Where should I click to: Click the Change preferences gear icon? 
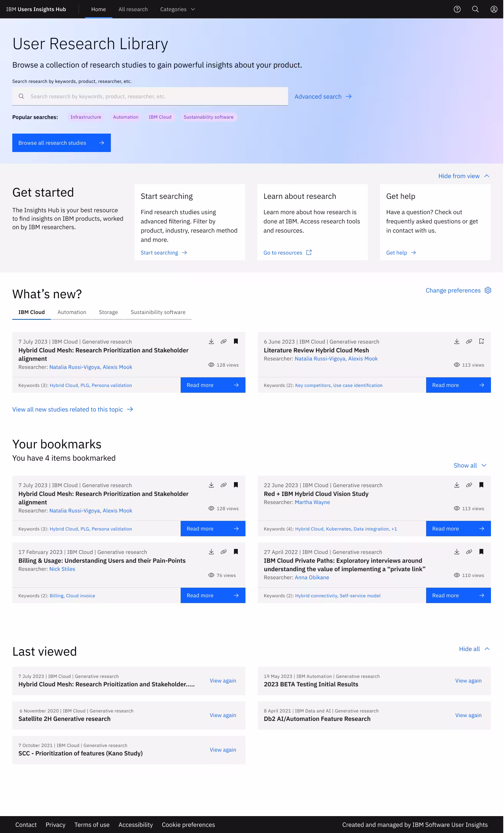488,290
